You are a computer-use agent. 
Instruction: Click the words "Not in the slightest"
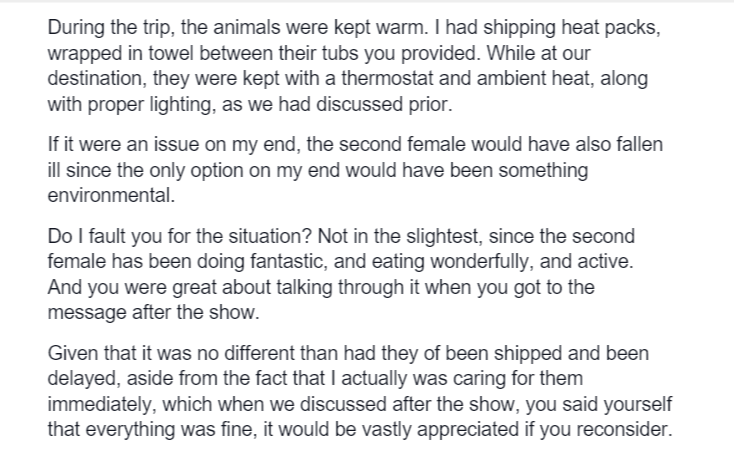[x=399, y=236]
